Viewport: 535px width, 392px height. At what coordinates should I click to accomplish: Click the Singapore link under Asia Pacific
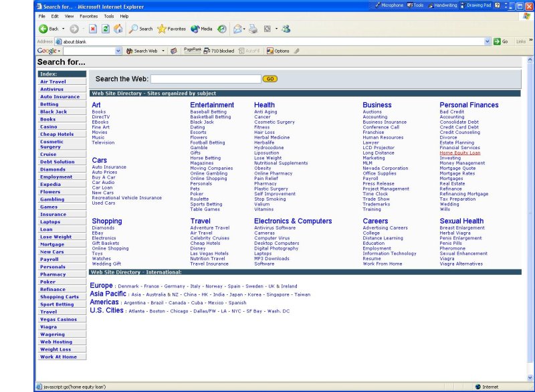278,294
